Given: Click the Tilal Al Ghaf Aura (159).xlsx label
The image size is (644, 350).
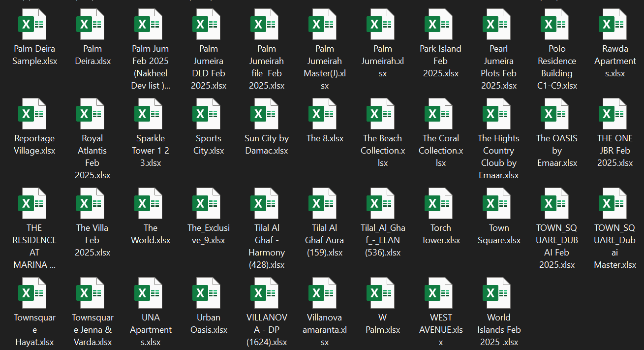Looking at the screenshot, I should point(325,240).
